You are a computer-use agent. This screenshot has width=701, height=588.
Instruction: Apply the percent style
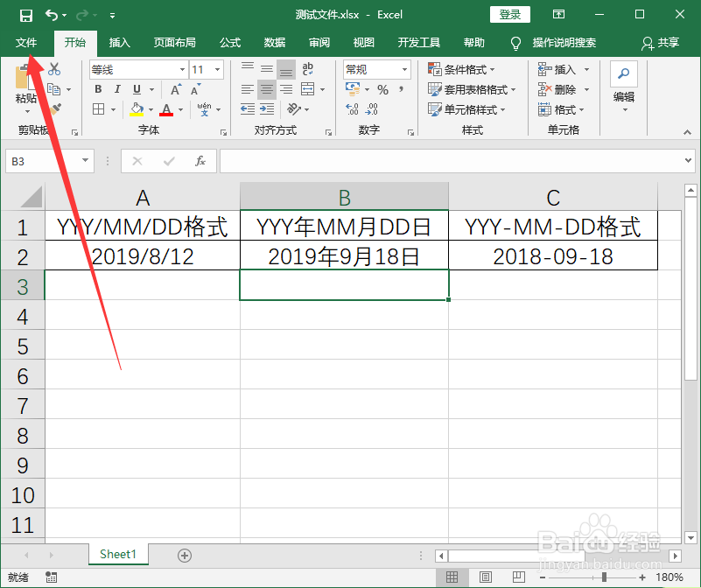pos(382,90)
